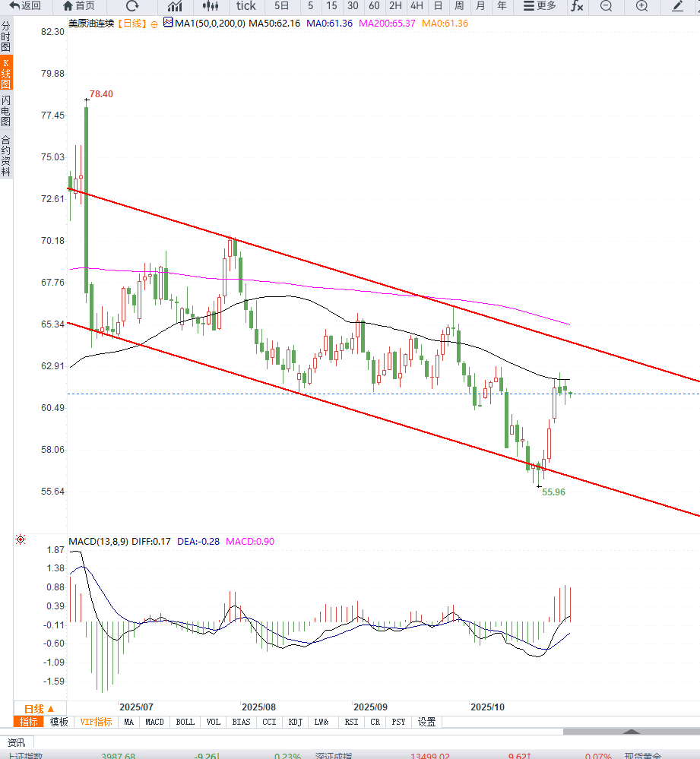Switch to 60 minute timeframe
This screenshot has height=759, width=700.
click(x=374, y=6)
